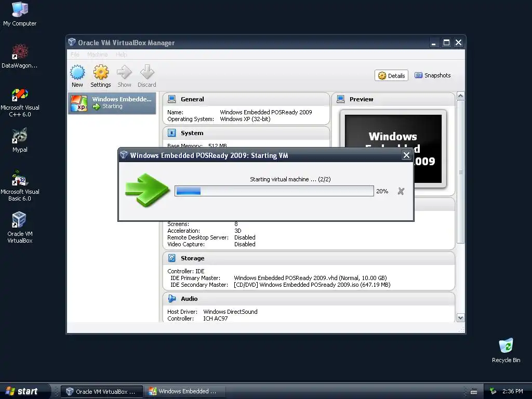Open Oracle VM VirtualBox desktop shortcut

click(20, 228)
